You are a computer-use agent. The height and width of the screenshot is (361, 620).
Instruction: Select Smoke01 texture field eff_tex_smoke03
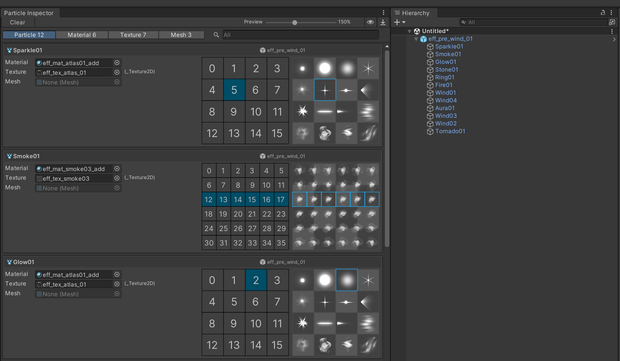pos(74,178)
